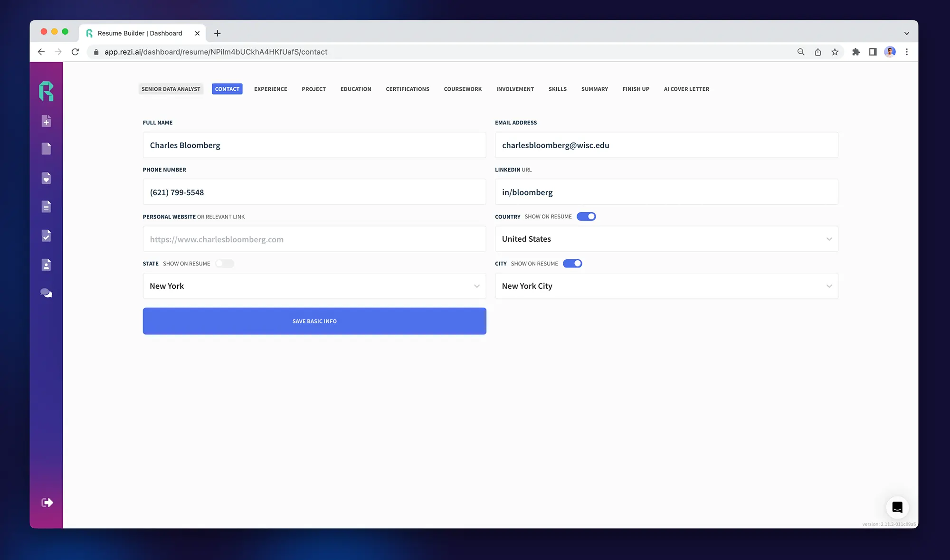Open the Senior Data Analyst resume tab

coord(171,89)
